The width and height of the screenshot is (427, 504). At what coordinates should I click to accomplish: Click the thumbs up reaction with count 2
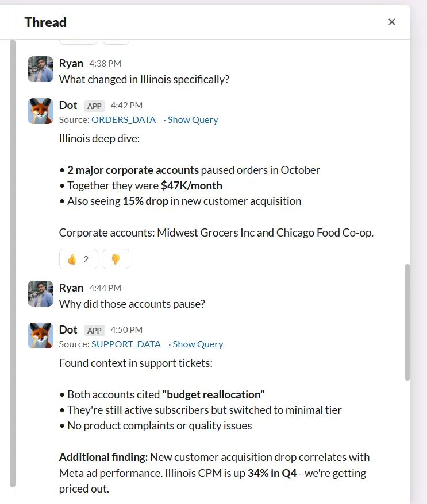point(78,259)
